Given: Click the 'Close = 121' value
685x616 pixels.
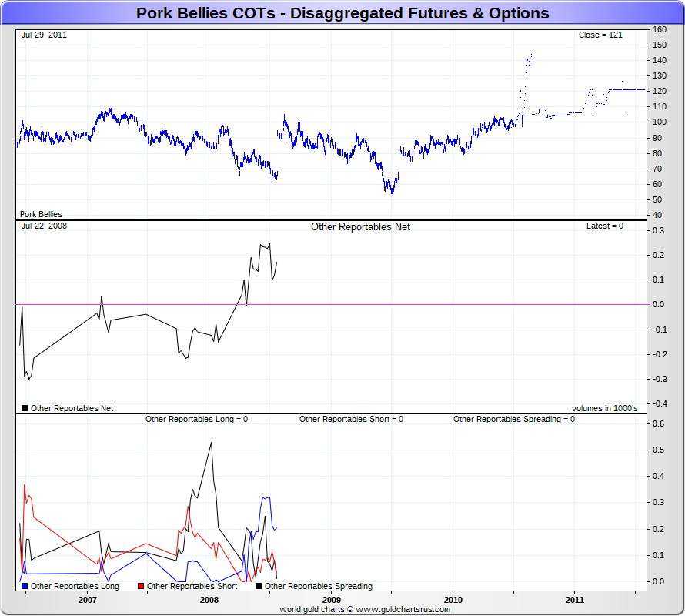Looking at the screenshot, I should [600, 35].
